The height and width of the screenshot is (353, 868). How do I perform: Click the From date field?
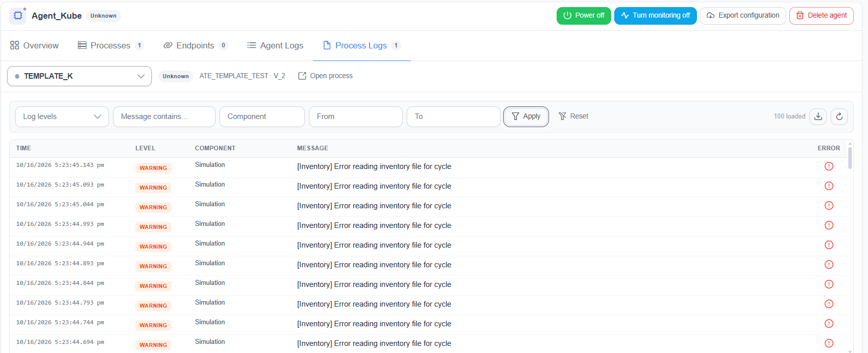click(x=356, y=116)
